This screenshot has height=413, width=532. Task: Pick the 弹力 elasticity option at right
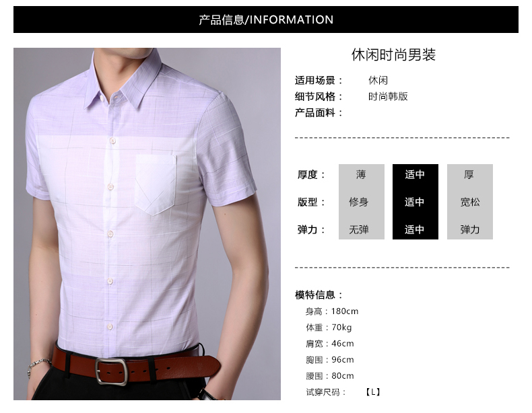(470, 229)
